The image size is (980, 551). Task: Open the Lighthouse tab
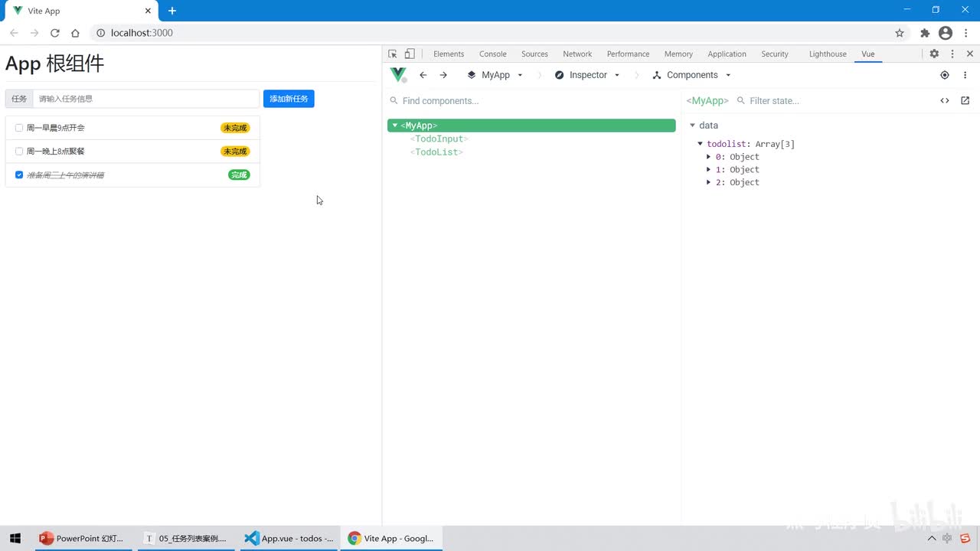tap(828, 54)
